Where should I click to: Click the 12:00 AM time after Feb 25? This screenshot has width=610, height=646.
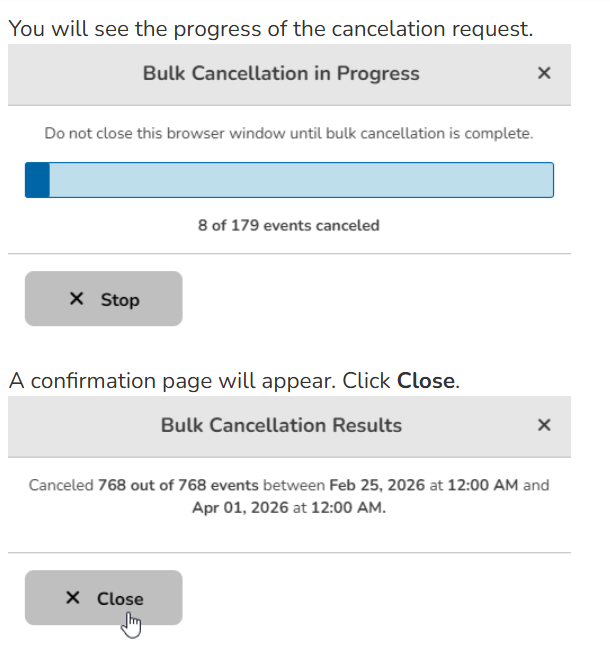(483, 485)
